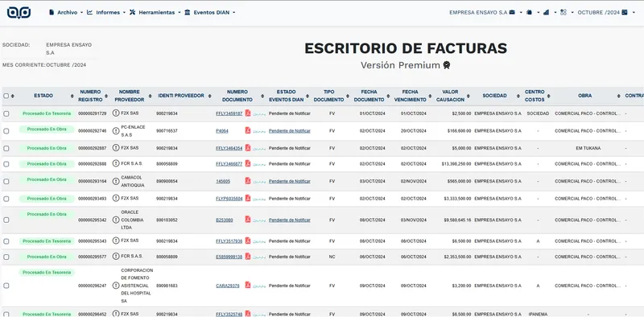Click Pendiente de Notificar link for 145605
The height and width of the screenshot is (317, 644).
(290, 181)
